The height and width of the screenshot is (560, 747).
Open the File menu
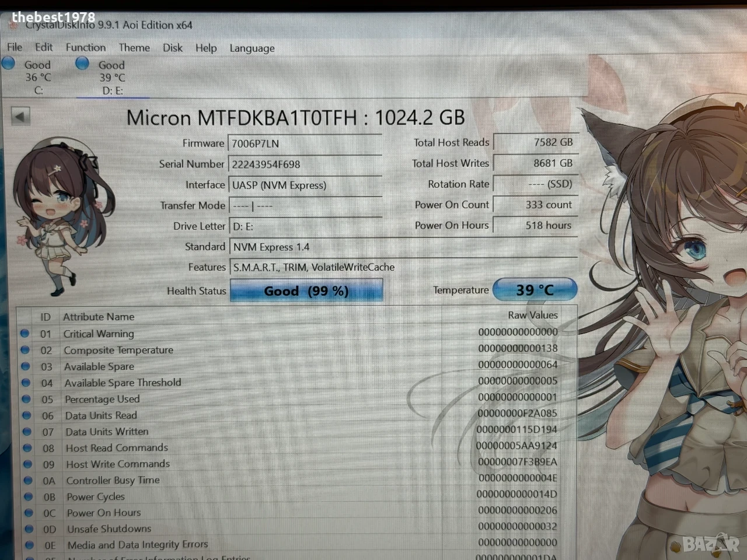pos(15,47)
